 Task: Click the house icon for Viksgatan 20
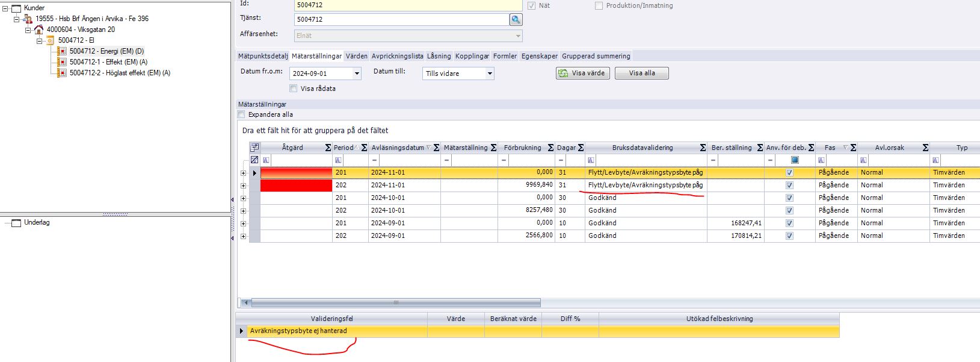click(x=39, y=30)
